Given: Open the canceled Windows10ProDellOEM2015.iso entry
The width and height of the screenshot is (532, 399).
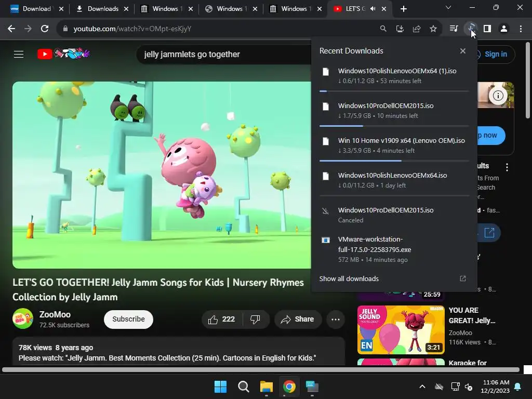Looking at the screenshot, I should coord(394,215).
